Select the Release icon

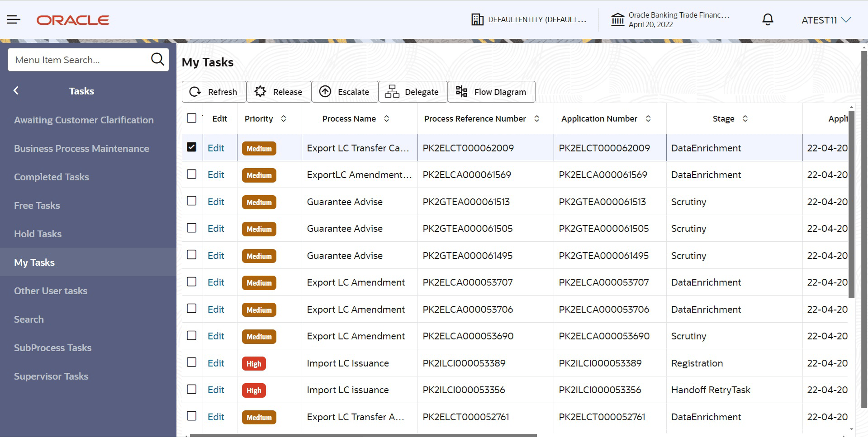click(x=260, y=91)
